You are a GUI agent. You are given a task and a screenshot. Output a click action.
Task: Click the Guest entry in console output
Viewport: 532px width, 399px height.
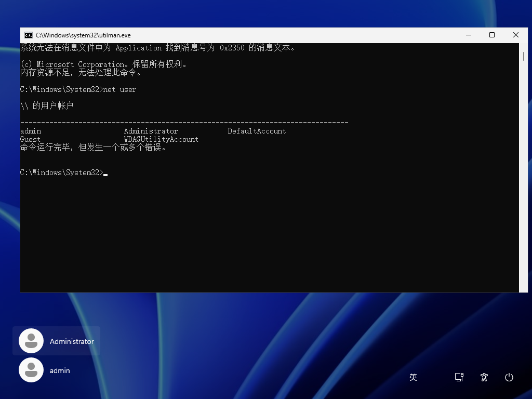[x=30, y=139]
